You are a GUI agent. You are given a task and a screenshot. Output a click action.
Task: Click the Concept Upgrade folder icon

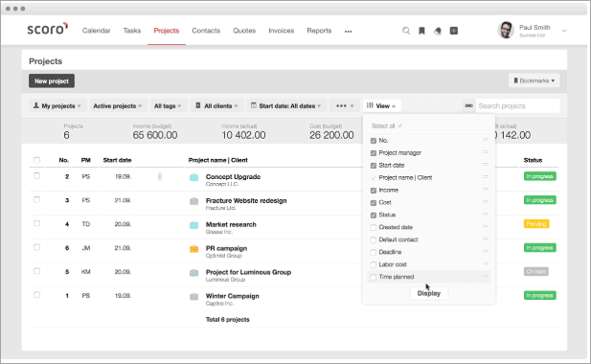(x=193, y=177)
